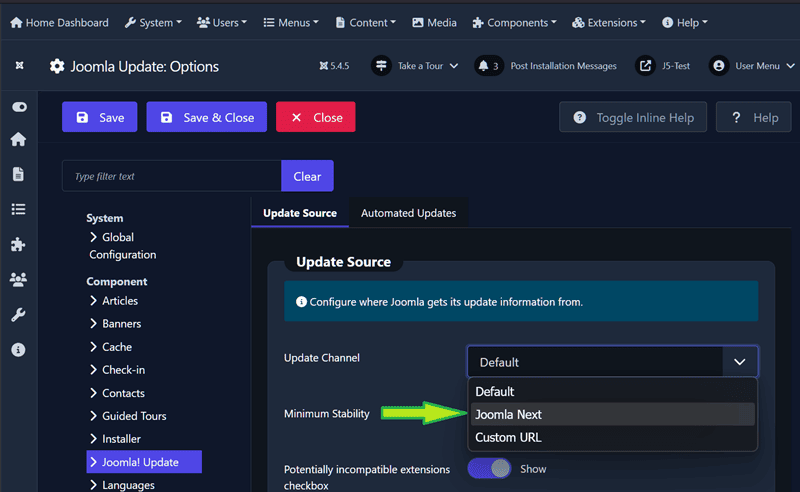
Task: Click the wrench system icon in sidebar
Action: click(19, 315)
